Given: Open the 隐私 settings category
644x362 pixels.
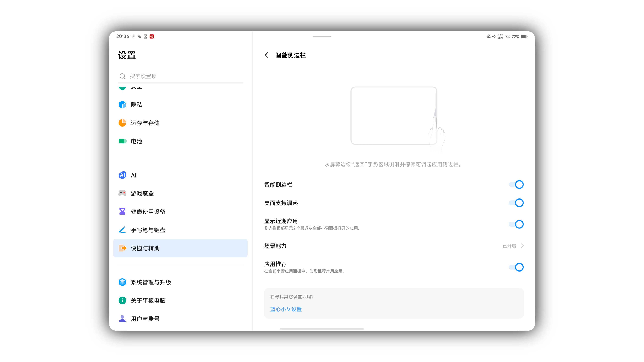Looking at the screenshot, I should pyautogui.click(x=180, y=105).
